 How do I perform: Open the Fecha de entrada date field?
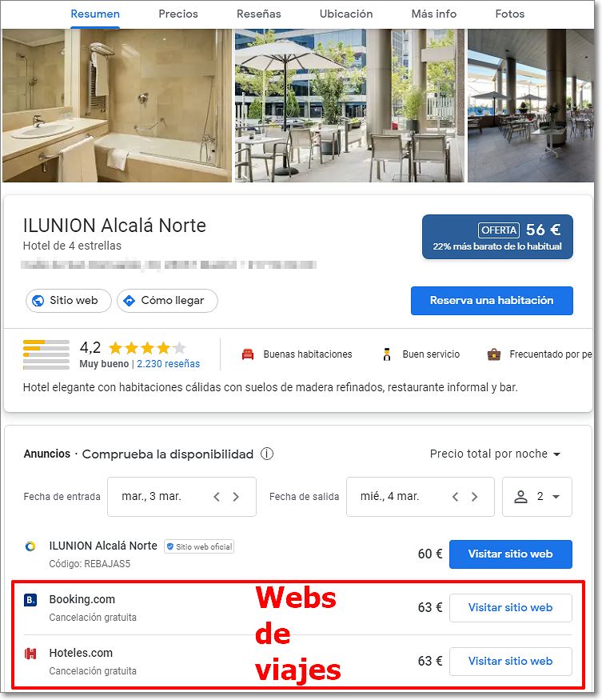tap(181, 497)
